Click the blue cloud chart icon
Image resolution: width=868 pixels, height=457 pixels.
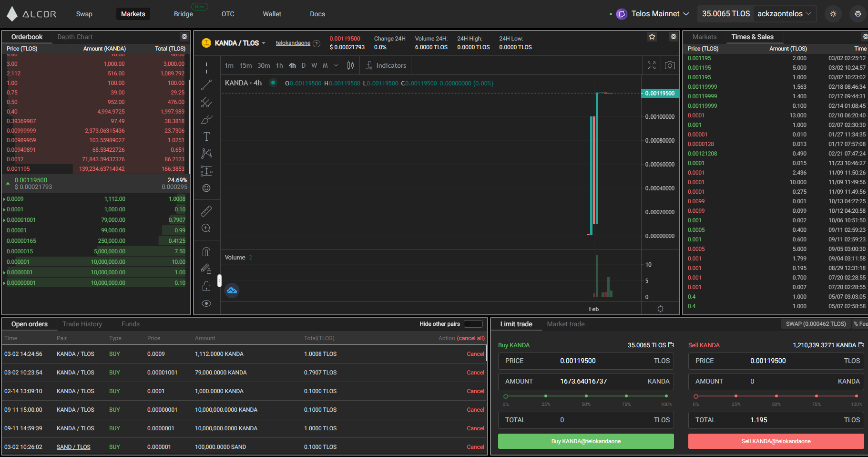pyautogui.click(x=232, y=290)
